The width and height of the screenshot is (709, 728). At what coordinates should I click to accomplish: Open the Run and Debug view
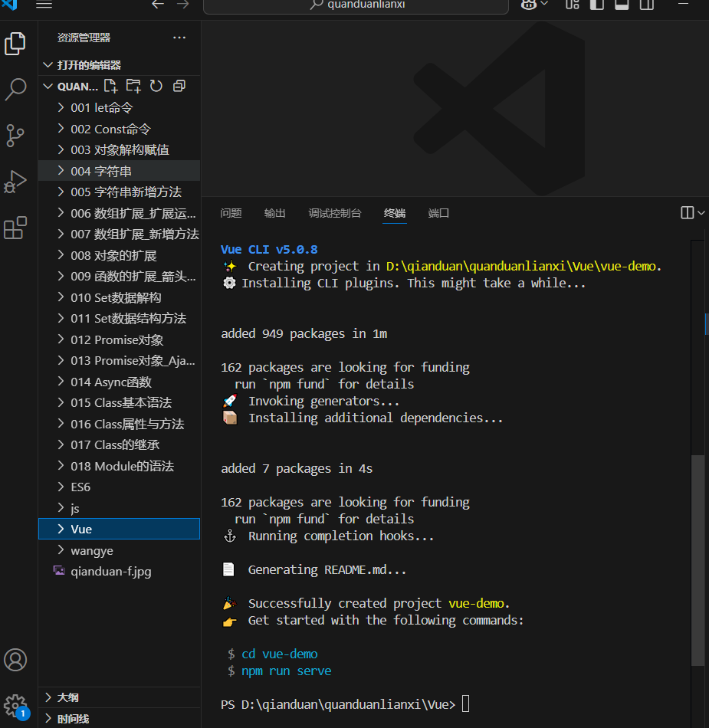15,182
